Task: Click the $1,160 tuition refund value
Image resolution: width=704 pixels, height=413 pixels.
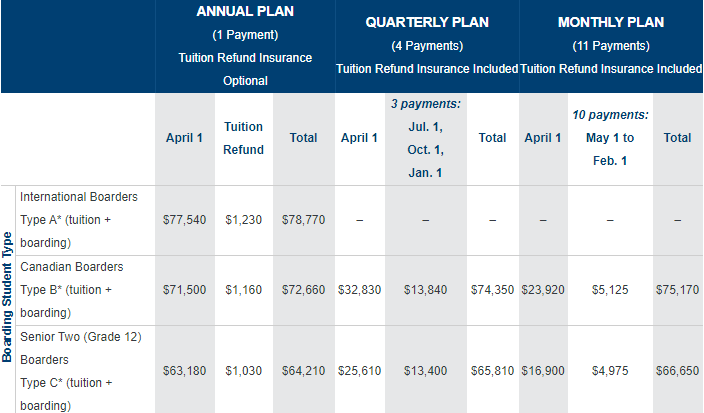Action: (x=244, y=290)
